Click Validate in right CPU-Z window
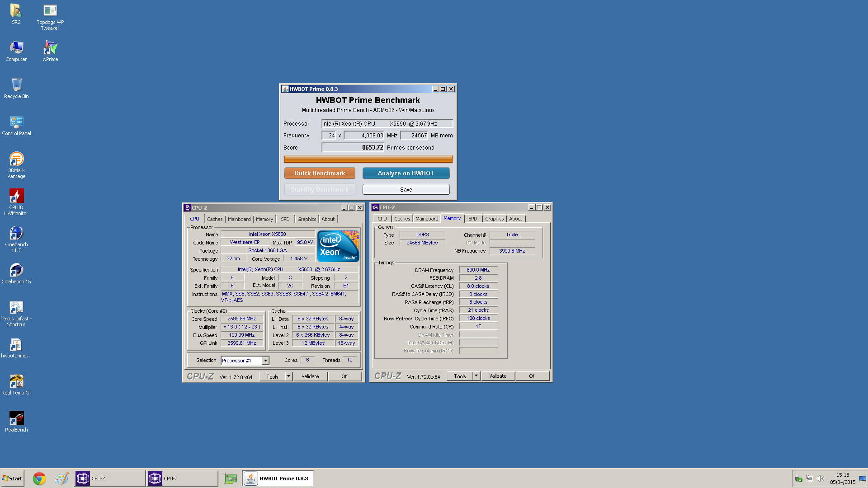Viewport: 868px width, 488px height. click(x=498, y=376)
